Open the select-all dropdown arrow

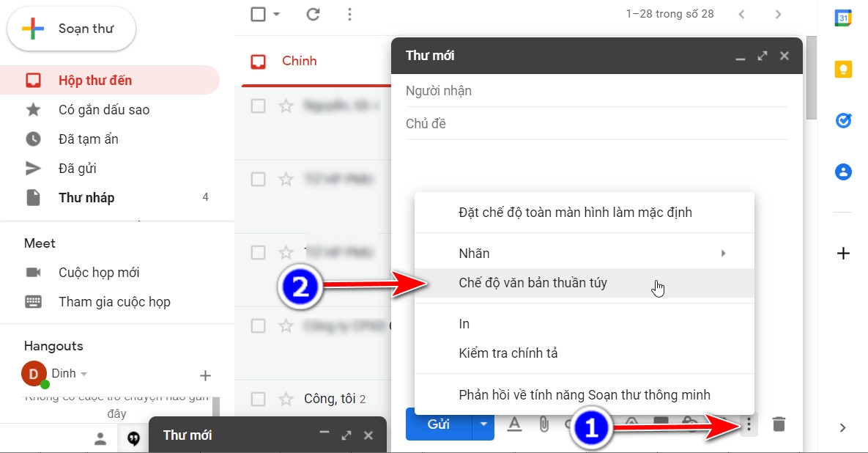pos(276,14)
